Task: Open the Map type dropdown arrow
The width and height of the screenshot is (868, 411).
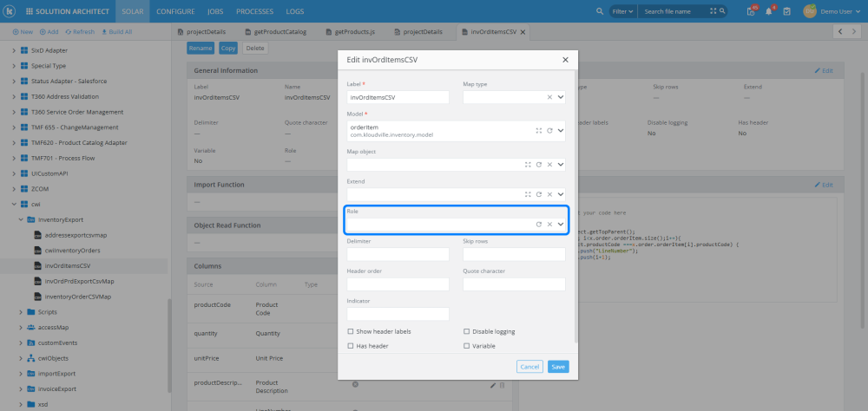Action: (x=560, y=97)
